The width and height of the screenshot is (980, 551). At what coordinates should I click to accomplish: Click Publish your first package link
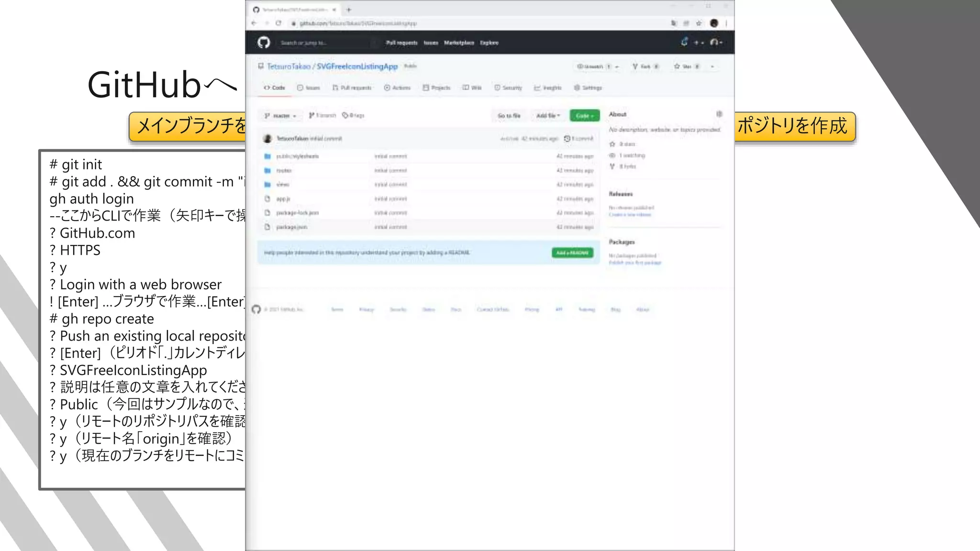(x=635, y=263)
